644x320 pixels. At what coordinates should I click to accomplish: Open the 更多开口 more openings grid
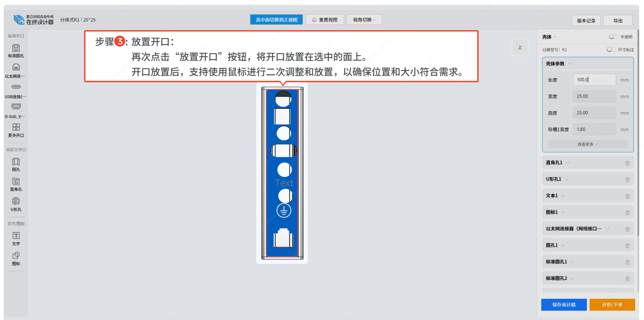(x=16, y=131)
